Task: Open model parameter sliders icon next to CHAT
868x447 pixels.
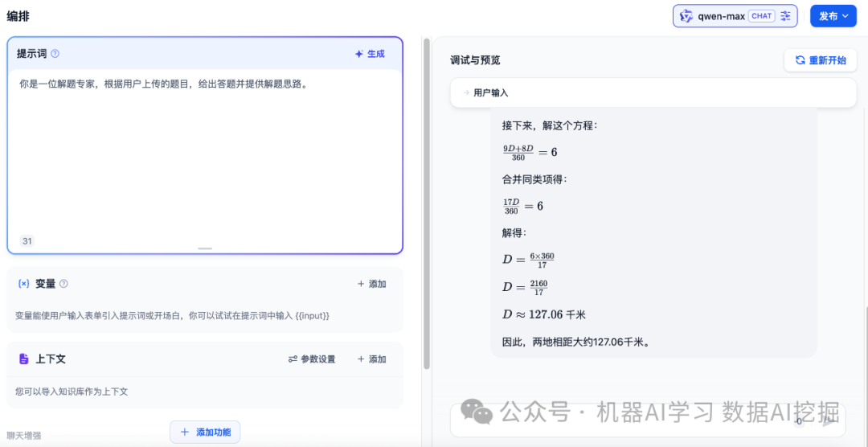Action: coord(786,16)
